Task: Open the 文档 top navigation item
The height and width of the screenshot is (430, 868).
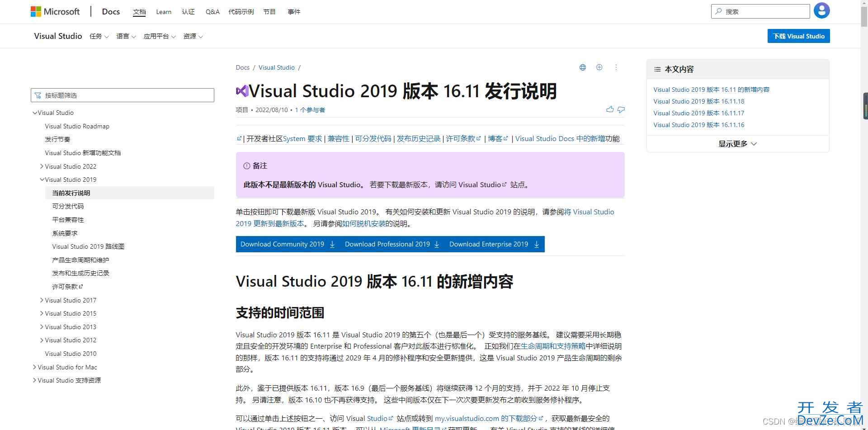Action: point(139,12)
